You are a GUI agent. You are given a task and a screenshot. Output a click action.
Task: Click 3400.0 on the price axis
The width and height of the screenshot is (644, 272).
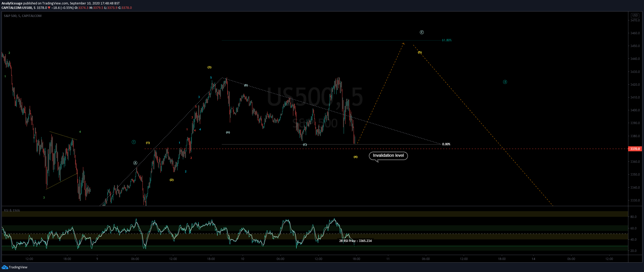tap(635, 110)
